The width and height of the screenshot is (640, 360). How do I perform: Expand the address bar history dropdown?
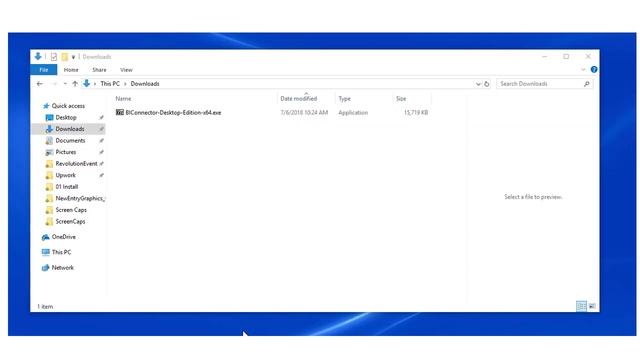click(x=478, y=84)
